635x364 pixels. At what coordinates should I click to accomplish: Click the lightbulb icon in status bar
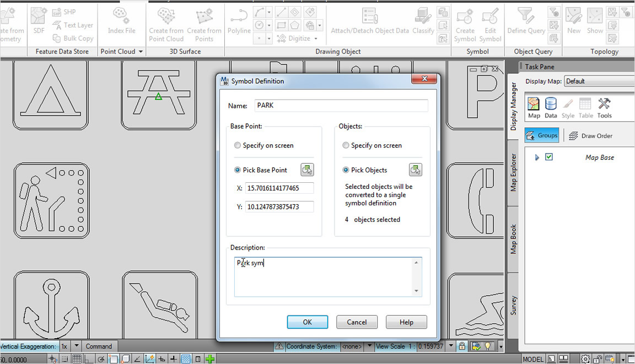(488, 346)
